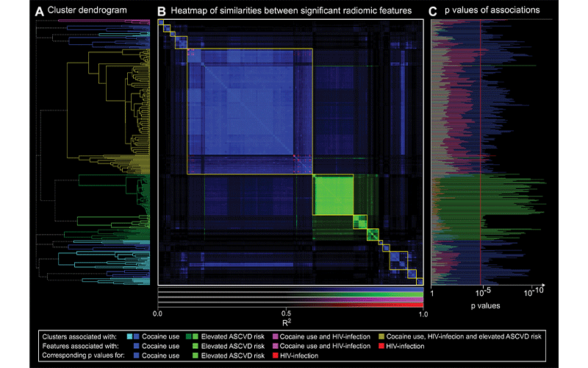The image size is (588, 368).
Task: Click the panel C letter label
Action: [434, 10]
